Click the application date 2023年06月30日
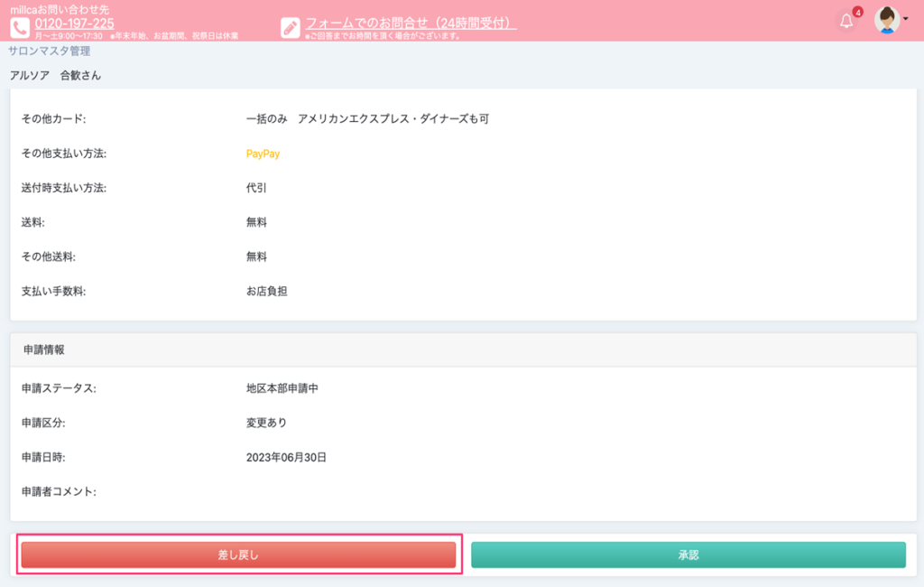The height and width of the screenshot is (587, 924). tap(285, 457)
